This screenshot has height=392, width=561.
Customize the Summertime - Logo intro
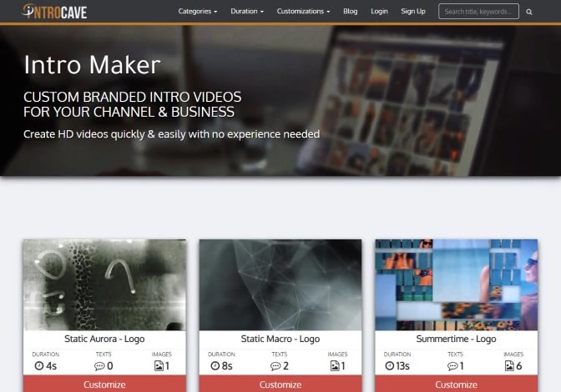click(456, 384)
